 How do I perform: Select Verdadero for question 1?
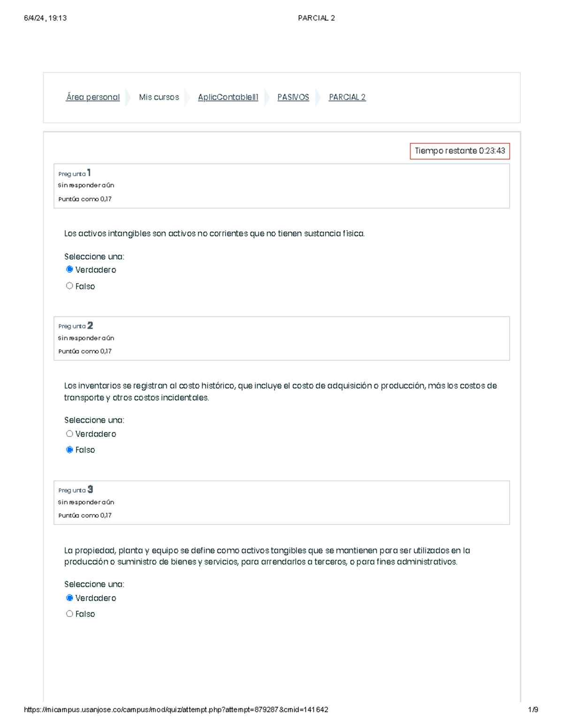(70, 270)
